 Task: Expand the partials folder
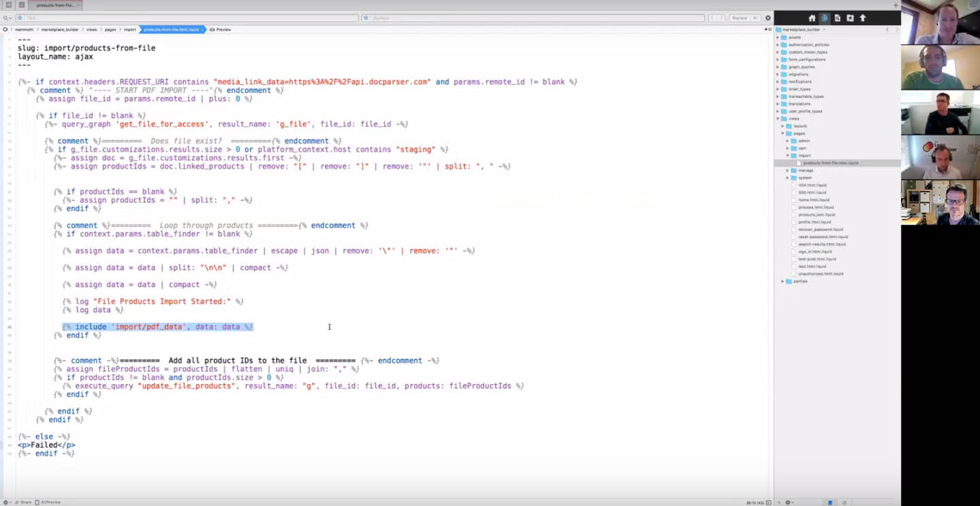point(783,281)
